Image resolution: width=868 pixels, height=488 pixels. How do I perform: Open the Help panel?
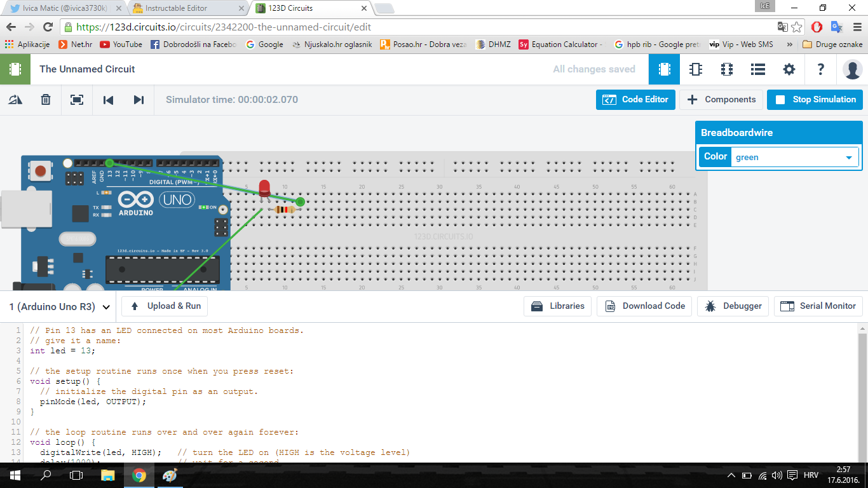click(820, 69)
